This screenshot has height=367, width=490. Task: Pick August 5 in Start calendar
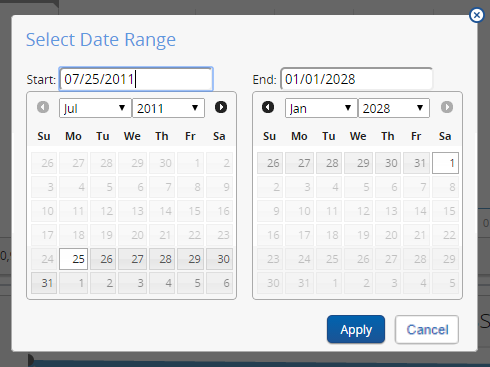pos(190,283)
